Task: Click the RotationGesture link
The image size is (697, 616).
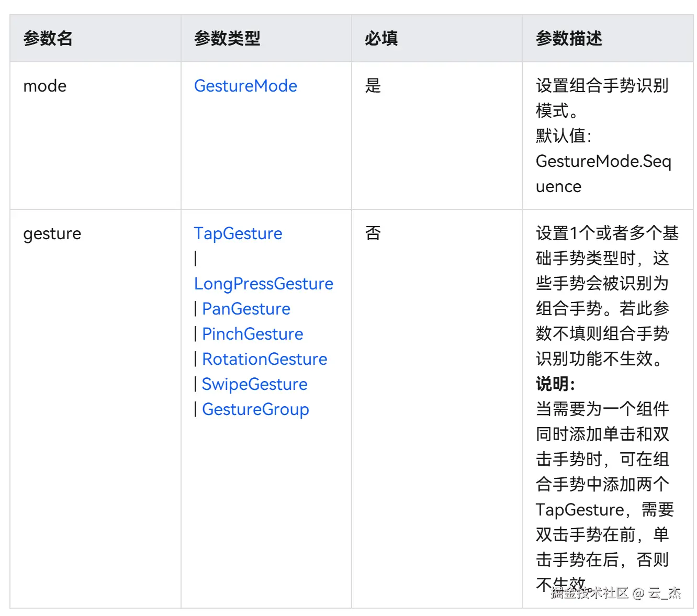Action: tap(264, 359)
